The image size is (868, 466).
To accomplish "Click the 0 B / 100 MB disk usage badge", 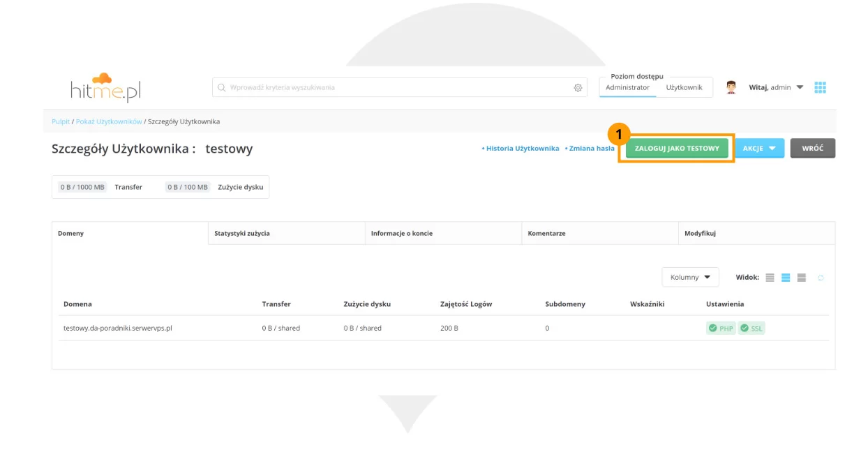I will (188, 187).
